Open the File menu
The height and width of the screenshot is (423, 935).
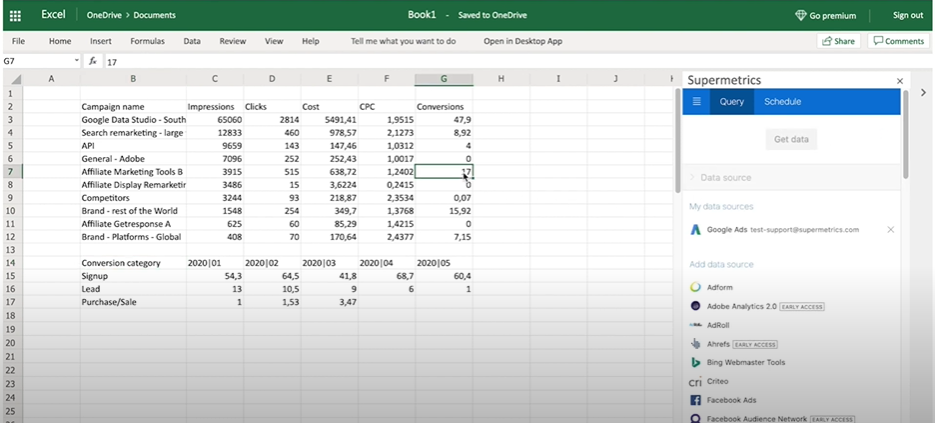click(18, 41)
